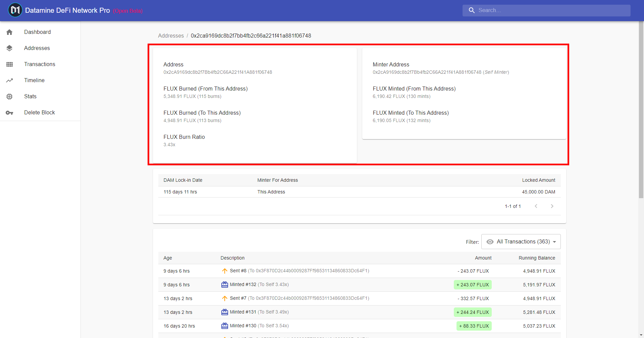The width and height of the screenshot is (644, 338).
Task: Click the page vertical scrollbar
Action: click(641, 110)
